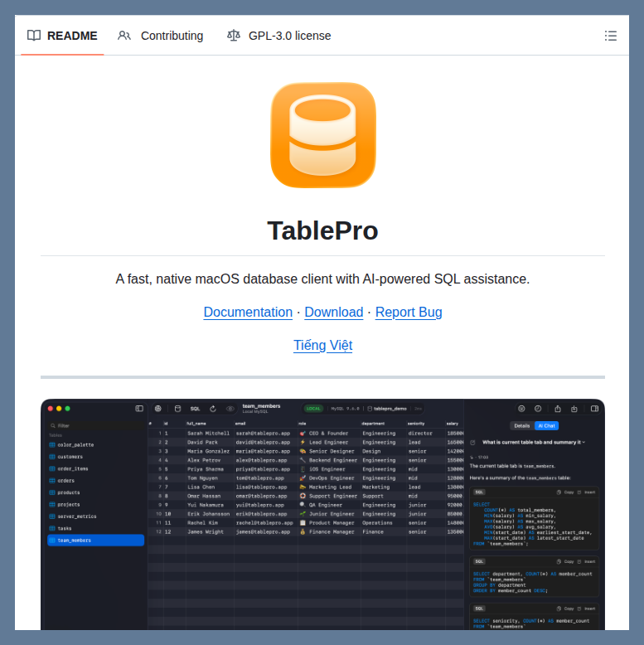Viewport: 644px width, 645px height.
Task: Open the README outline list icon
Action: (x=610, y=36)
